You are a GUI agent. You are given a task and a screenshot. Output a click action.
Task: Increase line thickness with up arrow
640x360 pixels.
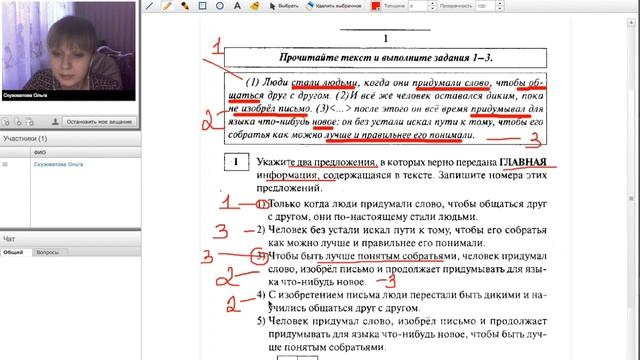click(432, 4)
